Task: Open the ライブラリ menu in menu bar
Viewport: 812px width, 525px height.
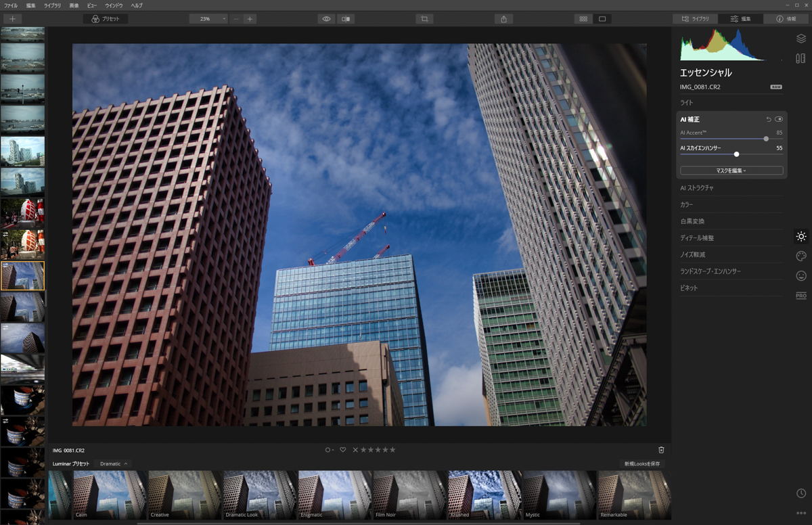Action: (52, 5)
